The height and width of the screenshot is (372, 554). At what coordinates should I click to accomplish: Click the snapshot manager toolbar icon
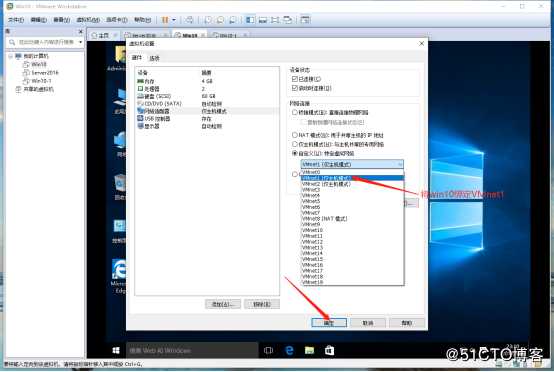click(x=233, y=20)
